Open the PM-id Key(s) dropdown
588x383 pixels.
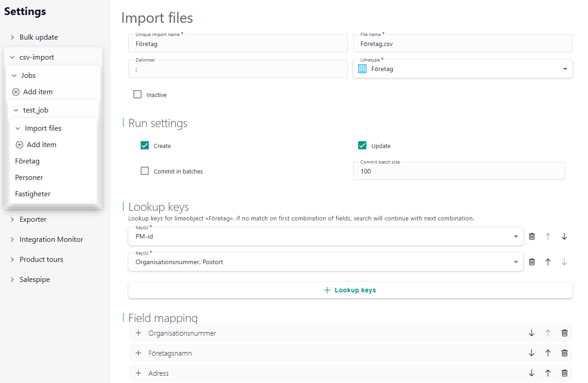(516, 236)
